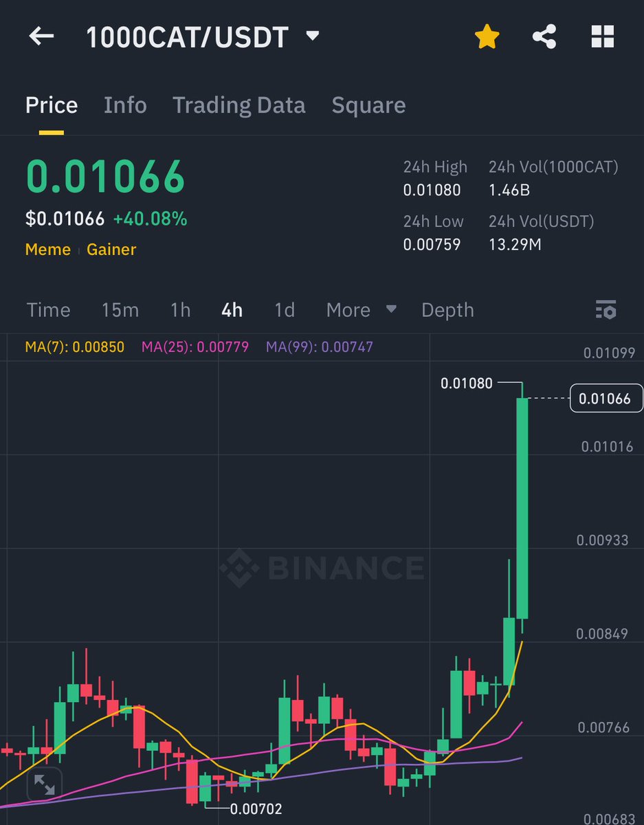Tap the 0.00702 low label on chart
Image resolution: width=644 pixels, height=825 pixels.
coord(256,809)
